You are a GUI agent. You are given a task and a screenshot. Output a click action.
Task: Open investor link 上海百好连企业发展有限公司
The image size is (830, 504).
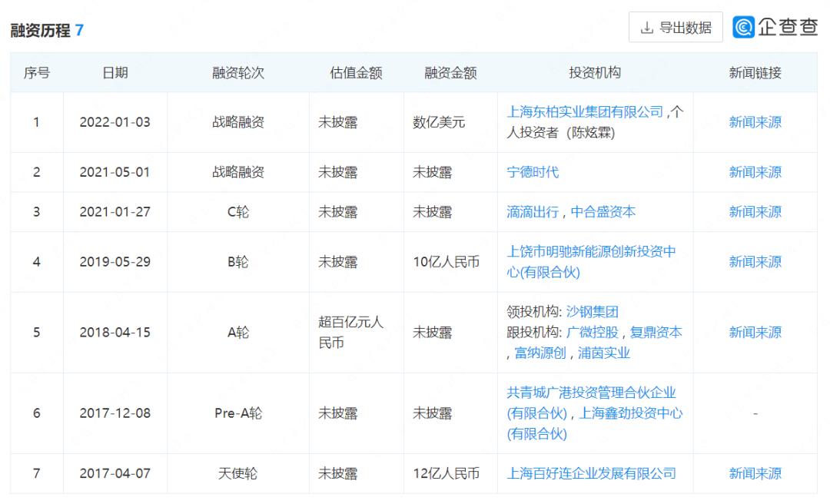click(591, 473)
